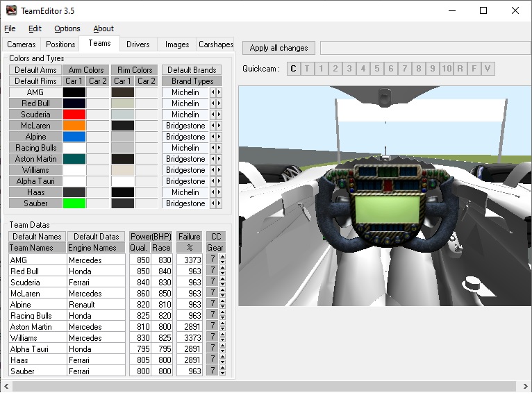Select Quickcam 8 view button
This screenshot has height=395, width=532.
pos(418,69)
